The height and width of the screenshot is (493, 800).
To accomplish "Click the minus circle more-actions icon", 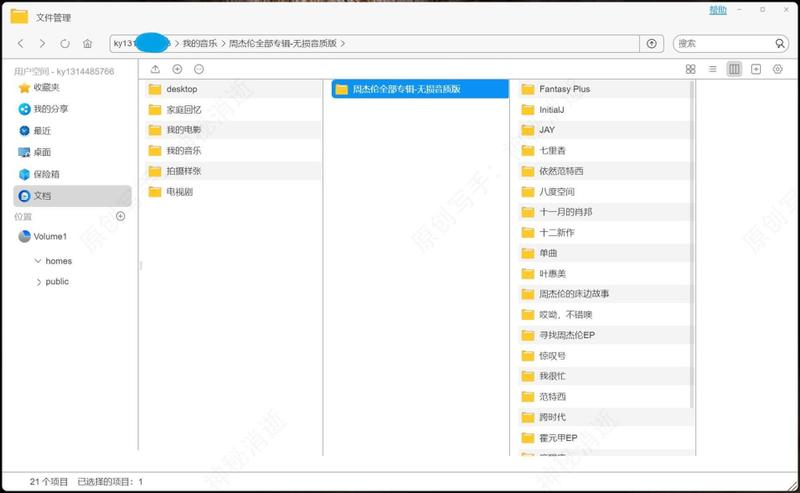I will pyautogui.click(x=199, y=69).
